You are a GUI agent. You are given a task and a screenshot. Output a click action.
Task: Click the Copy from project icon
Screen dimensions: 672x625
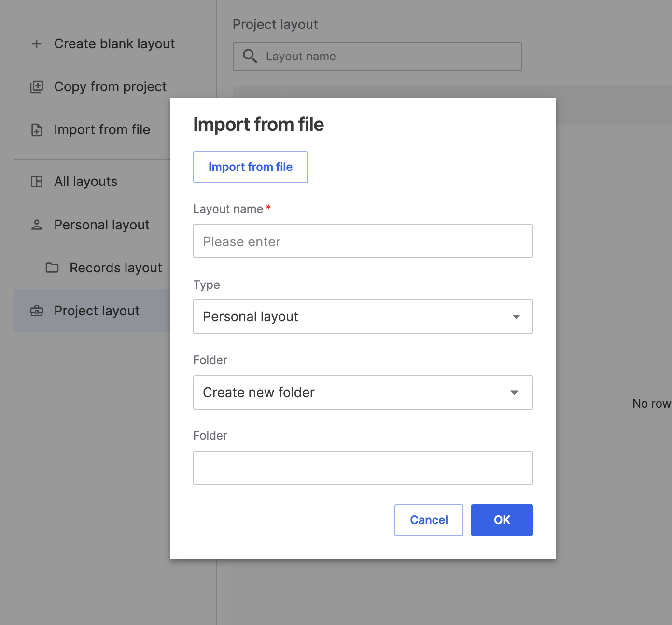point(37,87)
